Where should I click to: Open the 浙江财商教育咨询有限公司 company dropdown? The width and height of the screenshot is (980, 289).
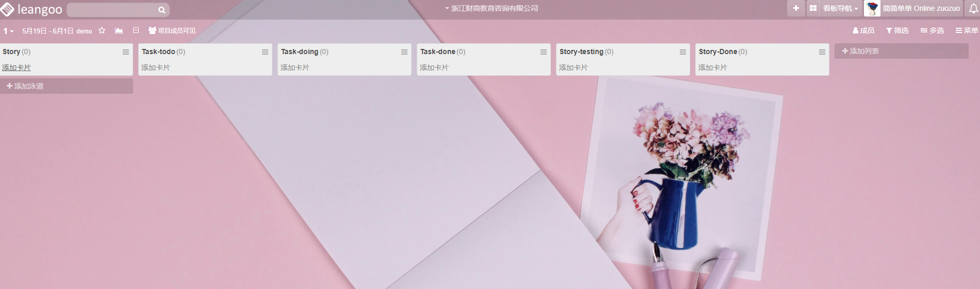tap(491, 8)
